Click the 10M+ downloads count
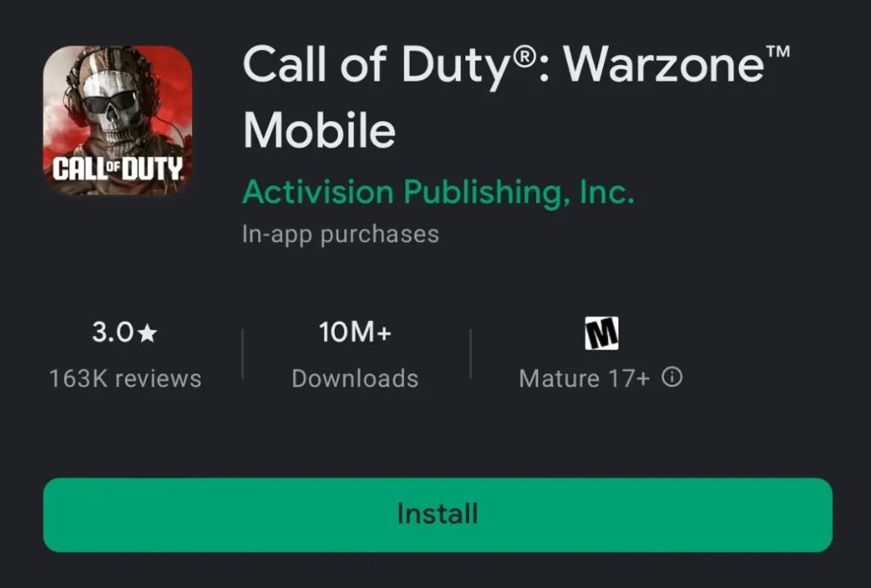The width and height of the screenshot is (871, 588). [355, 332]
